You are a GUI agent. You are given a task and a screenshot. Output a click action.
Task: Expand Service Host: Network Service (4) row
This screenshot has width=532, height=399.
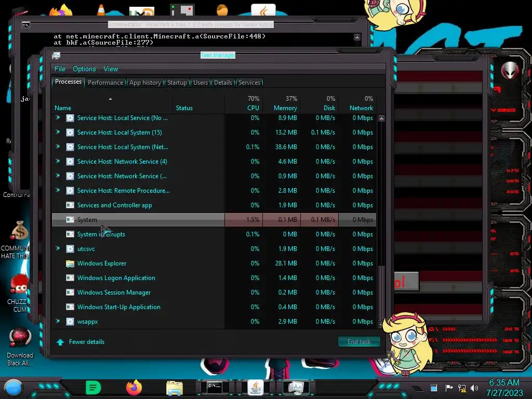pos(58,161)
